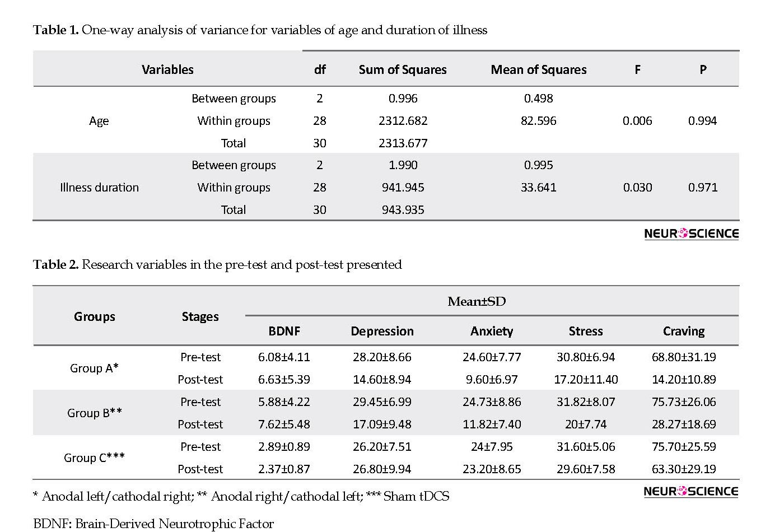Click the Illness duration F value 0.030
This screenshot has height=532, width=770.
pos(637,188)
